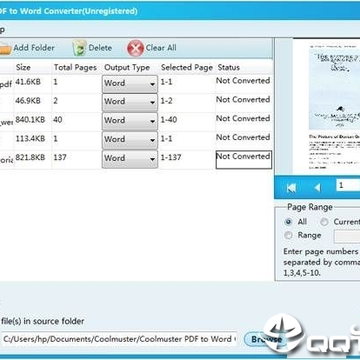Select the 821.8KB size cell
The image size is (360, 360).
click(30, 157)
